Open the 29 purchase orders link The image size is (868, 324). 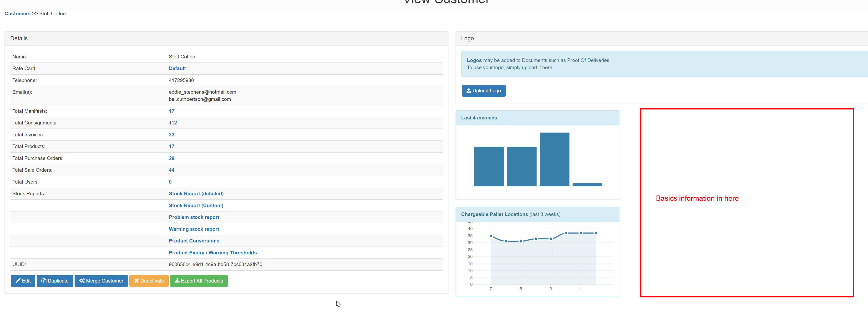[172, 158]
